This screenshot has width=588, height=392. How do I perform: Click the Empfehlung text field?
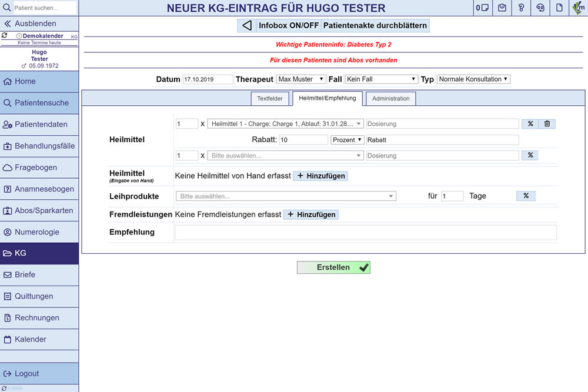[365, 233]
